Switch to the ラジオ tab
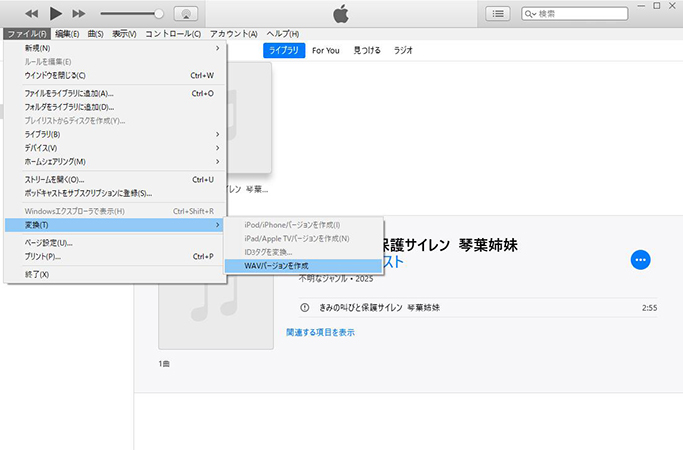This screenshot has height=450, width=683. click(x=403, y=51)
